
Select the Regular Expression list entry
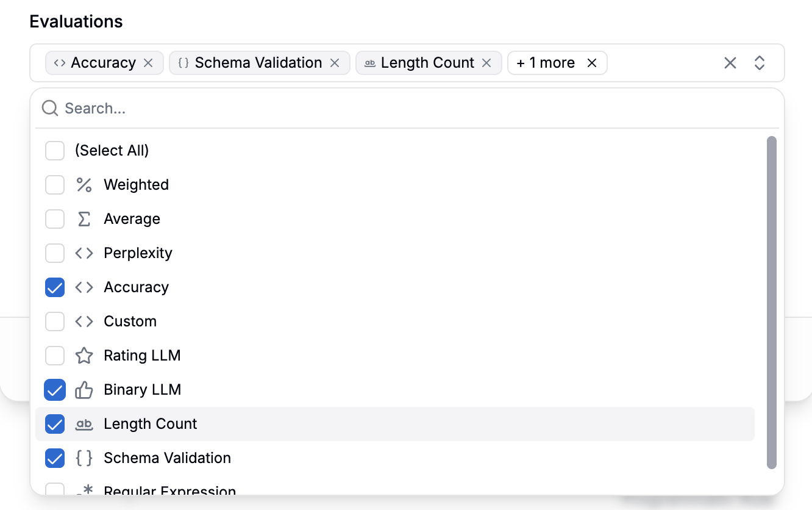coord(169,490)
